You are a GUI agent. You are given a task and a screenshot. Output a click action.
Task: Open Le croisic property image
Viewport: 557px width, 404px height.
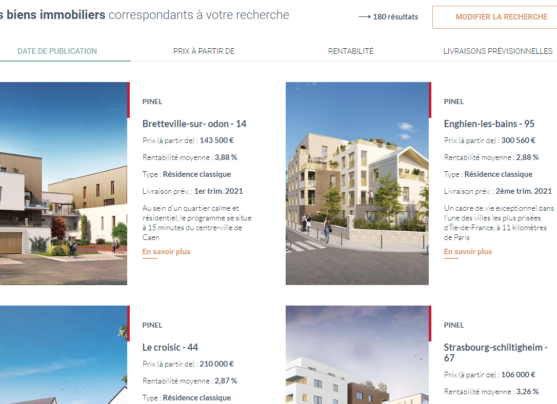[x=64, y=355]
